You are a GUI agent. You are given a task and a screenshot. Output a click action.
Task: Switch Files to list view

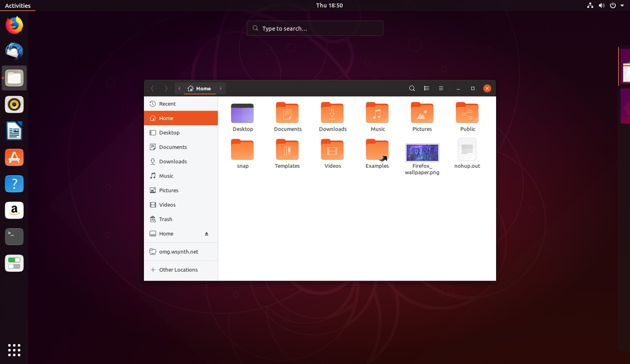(x=426, y=88)
